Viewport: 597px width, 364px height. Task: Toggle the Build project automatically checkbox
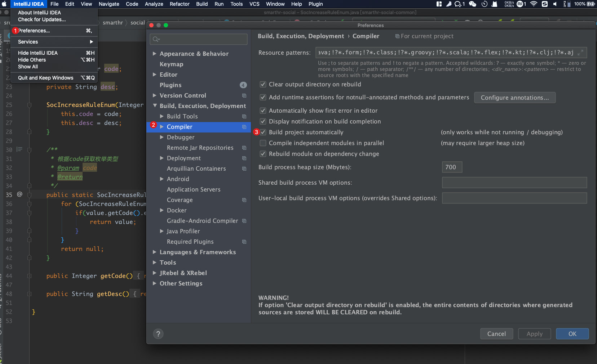[263, 132]
